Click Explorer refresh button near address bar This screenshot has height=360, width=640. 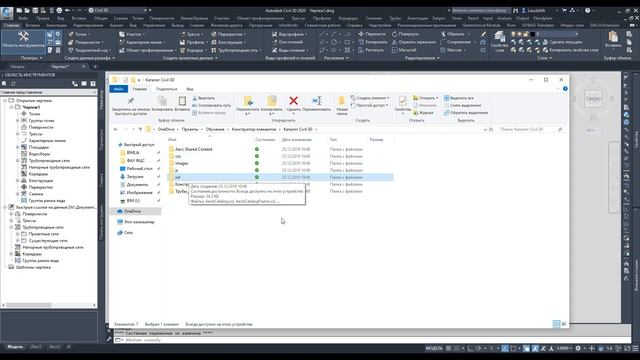[x=491, y=129]
